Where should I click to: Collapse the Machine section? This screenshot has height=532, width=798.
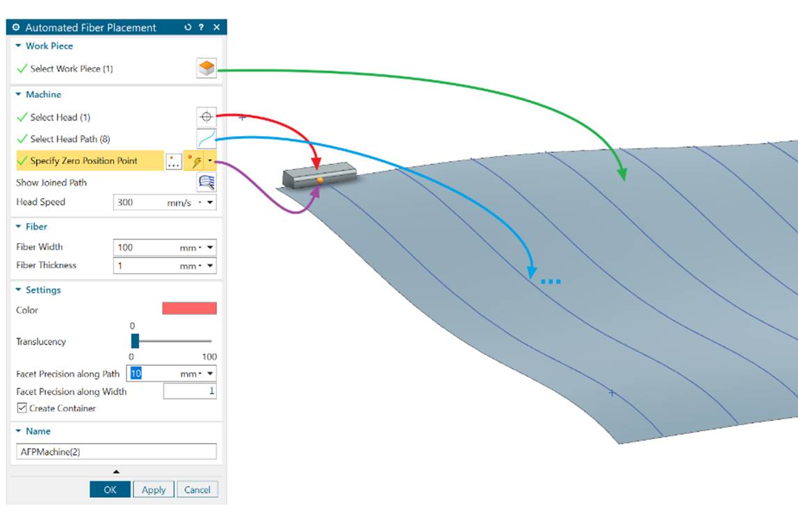pos(19,94)
